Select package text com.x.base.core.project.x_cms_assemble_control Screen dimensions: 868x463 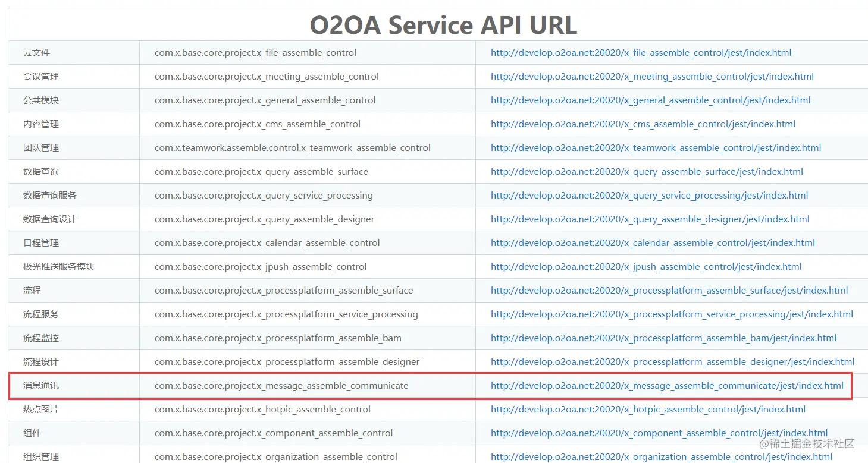[258, 124]
